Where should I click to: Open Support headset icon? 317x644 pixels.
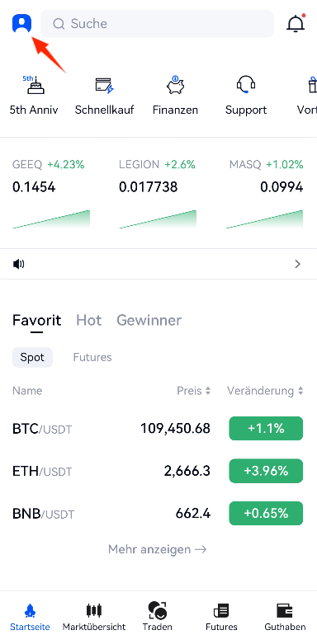246,85
